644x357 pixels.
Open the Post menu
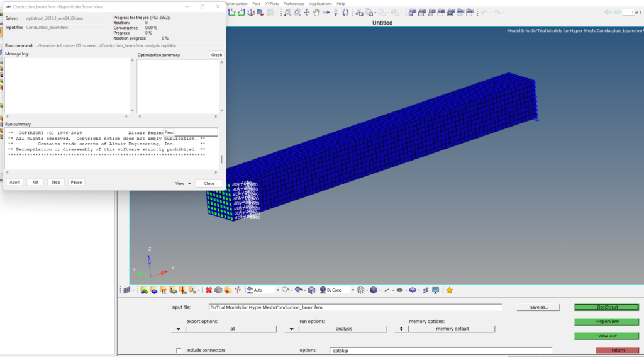[257, 3]
